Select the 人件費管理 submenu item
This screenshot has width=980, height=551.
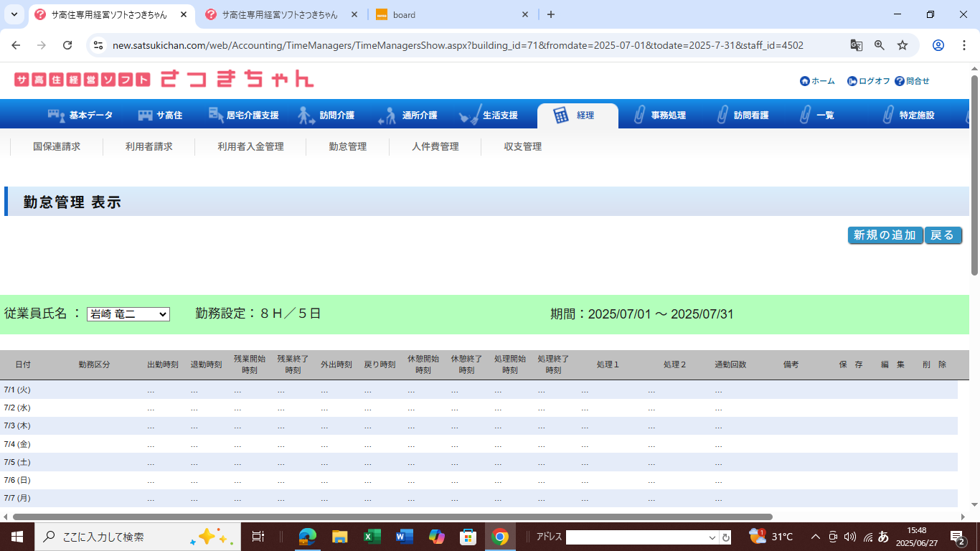point(435,146)
